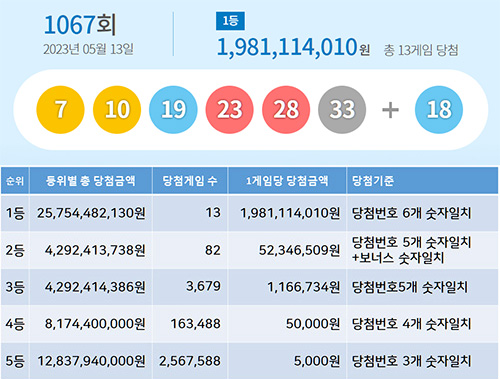
Task: Select criteria 당첨번호 5개 숫자일치 +보너스 숫자일치
Action: [412, 250]
